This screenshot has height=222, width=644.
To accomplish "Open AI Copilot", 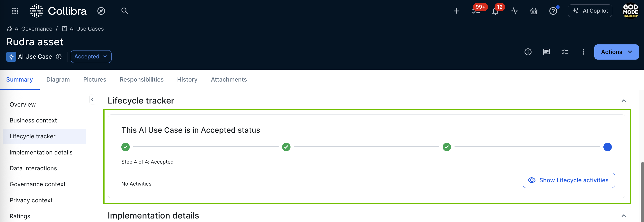I will point(590,11).
